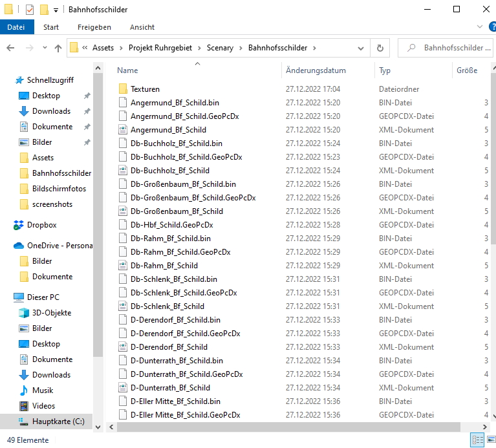The width and height of the screenshot is (496, 448).
Task: Switch to the Freigeben ribbon tab
Action: coord(94,27)
